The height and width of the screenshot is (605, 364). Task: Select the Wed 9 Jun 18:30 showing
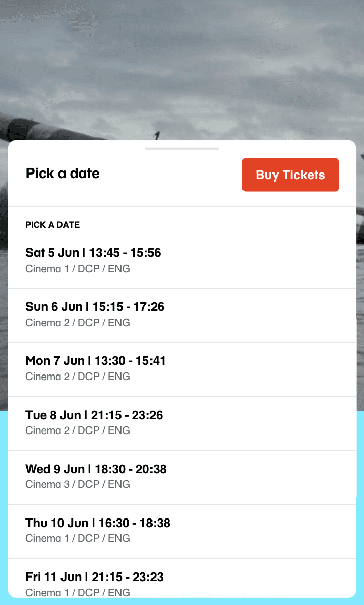[x=96, y=469]
